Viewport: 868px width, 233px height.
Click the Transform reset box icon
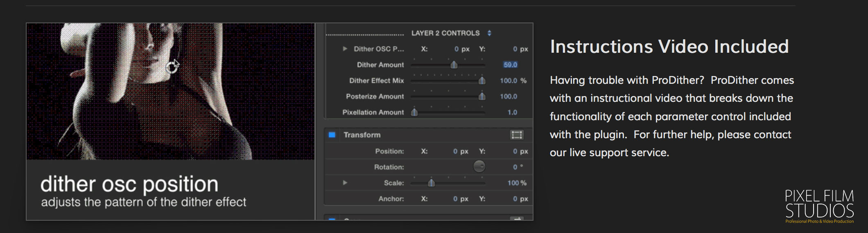click(x=517, y=135)
